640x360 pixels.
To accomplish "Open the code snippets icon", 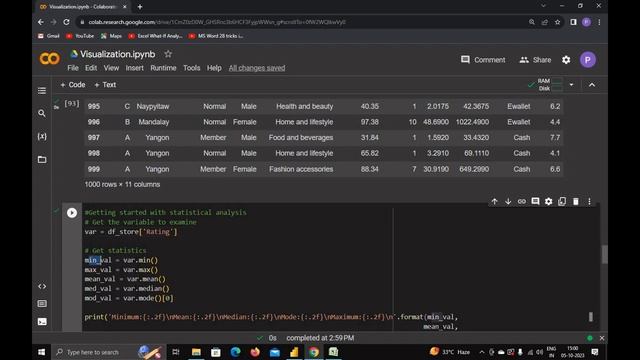I will coord(42,287).
